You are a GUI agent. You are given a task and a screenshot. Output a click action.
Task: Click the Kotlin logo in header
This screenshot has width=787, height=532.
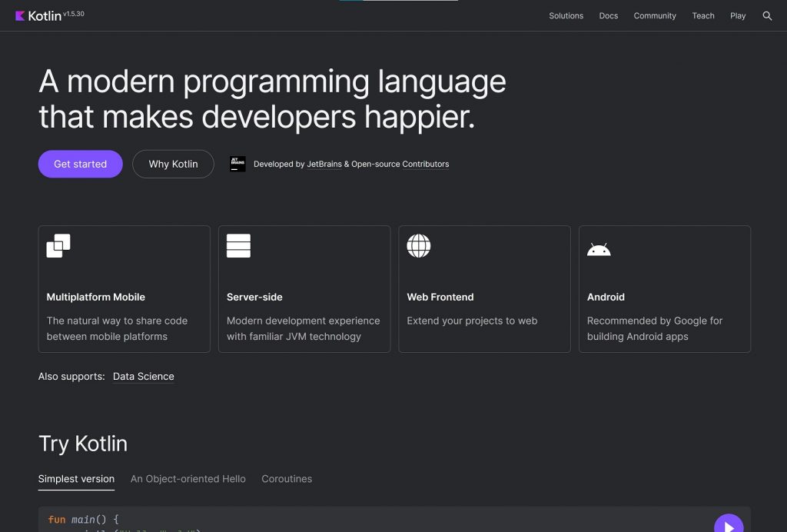point(38,16)
